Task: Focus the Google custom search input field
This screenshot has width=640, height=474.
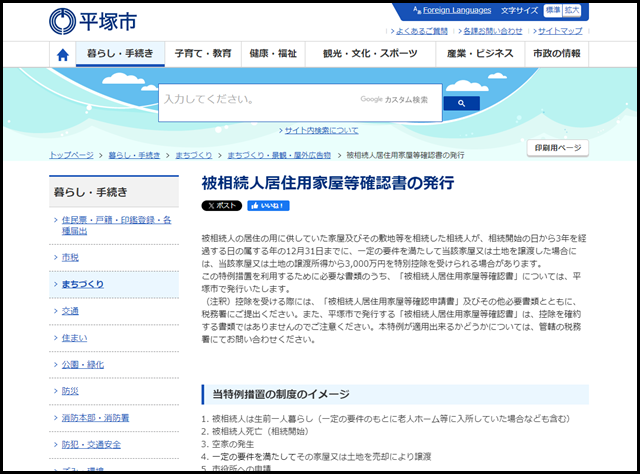Action: coord(300,102)
